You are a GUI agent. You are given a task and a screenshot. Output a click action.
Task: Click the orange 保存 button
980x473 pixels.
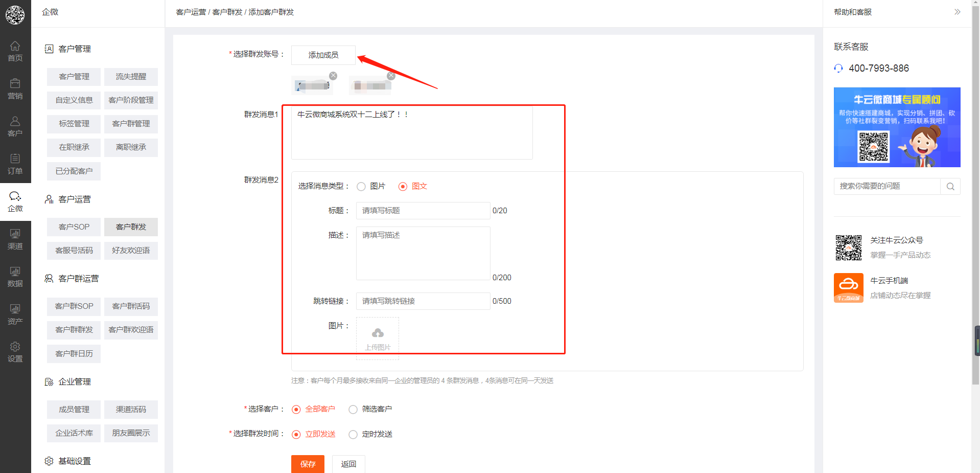308,464
